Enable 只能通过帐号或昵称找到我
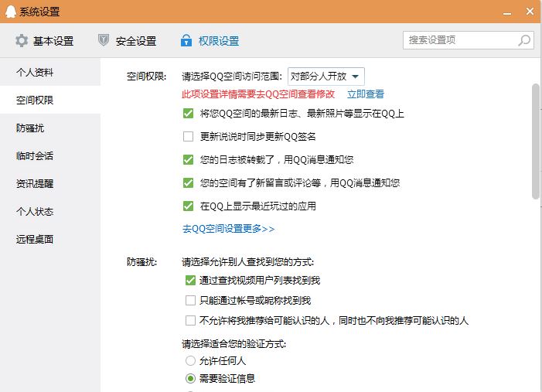Viewport: 542px width, 392px height. 190,301
